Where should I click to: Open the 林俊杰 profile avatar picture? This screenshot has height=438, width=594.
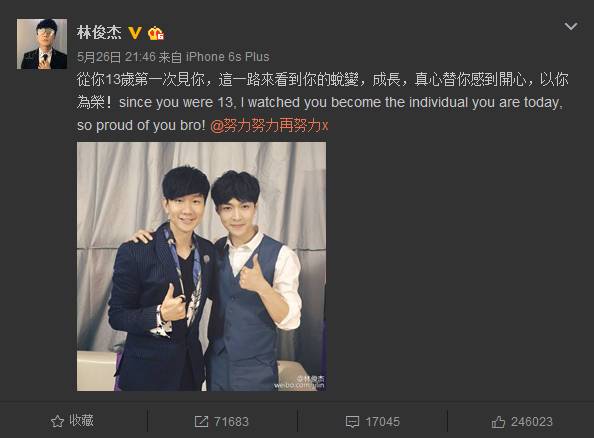(42, 44)
